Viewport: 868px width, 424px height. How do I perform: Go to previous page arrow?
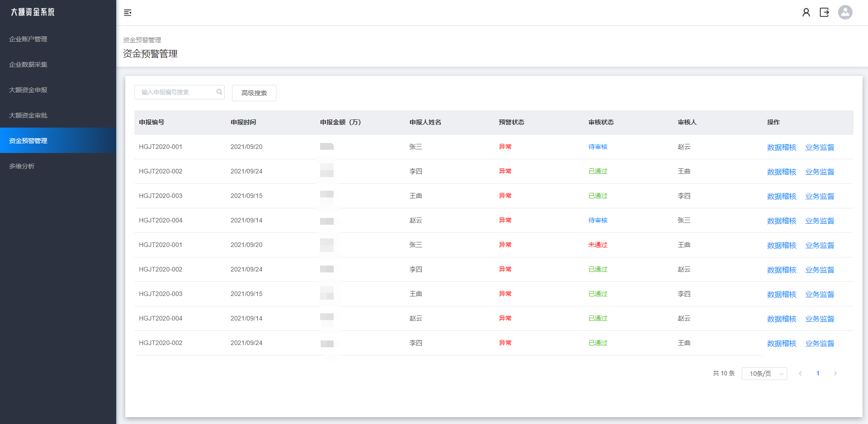(x=800, y=374)
